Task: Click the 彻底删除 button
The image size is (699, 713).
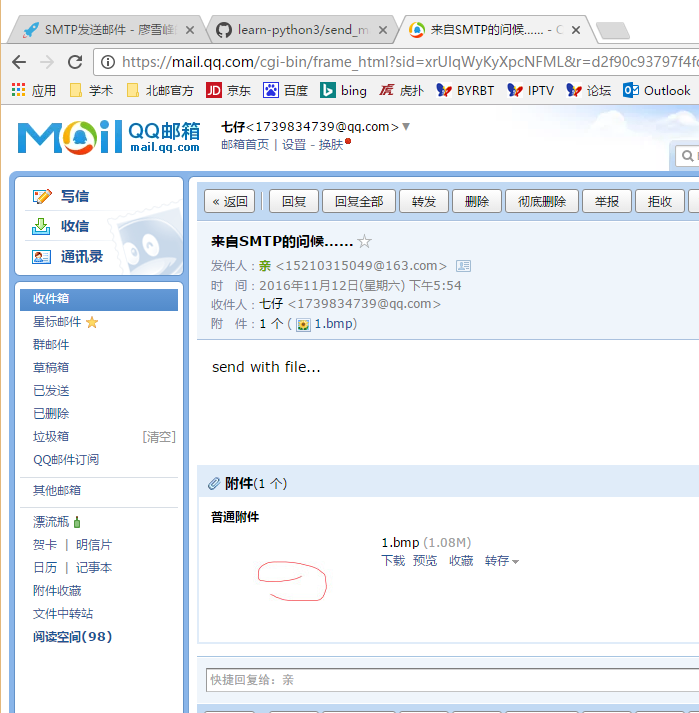Action: click(x=541, y=201)
